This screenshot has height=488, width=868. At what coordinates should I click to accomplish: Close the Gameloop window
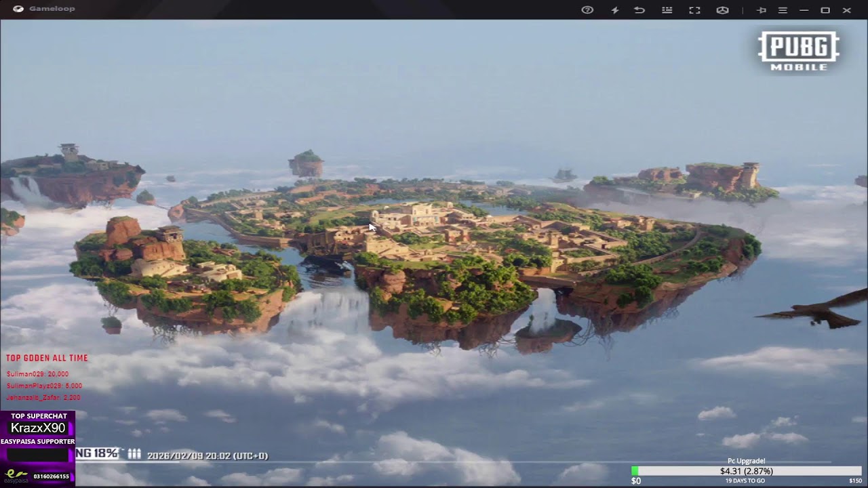point(847,10)
